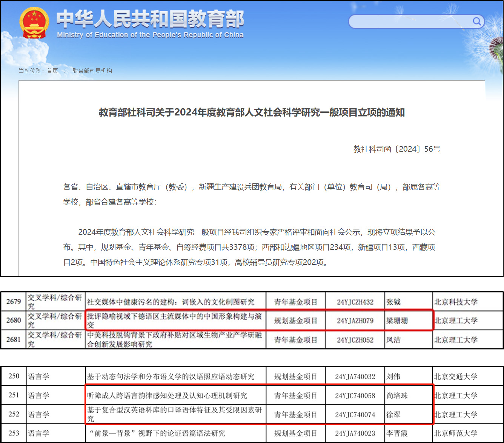Image resolution: width=504 pixels, height=443 pixels.
Task: Click the magnifier search icon
Action: 477,21
